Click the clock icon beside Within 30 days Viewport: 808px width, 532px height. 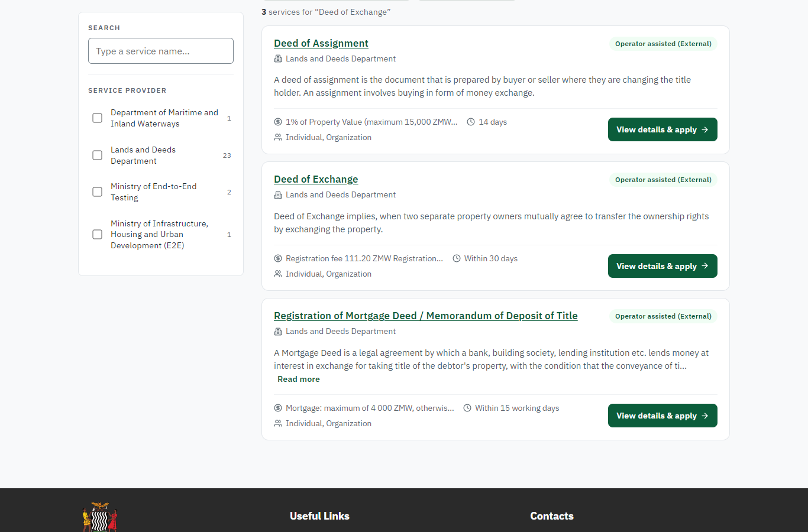click(457, 259)
